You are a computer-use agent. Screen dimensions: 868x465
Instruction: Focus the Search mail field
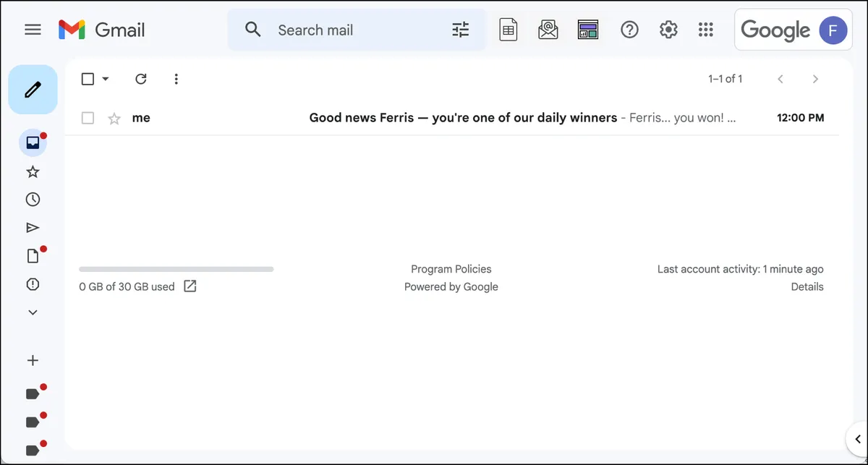(x=357, y=30)
